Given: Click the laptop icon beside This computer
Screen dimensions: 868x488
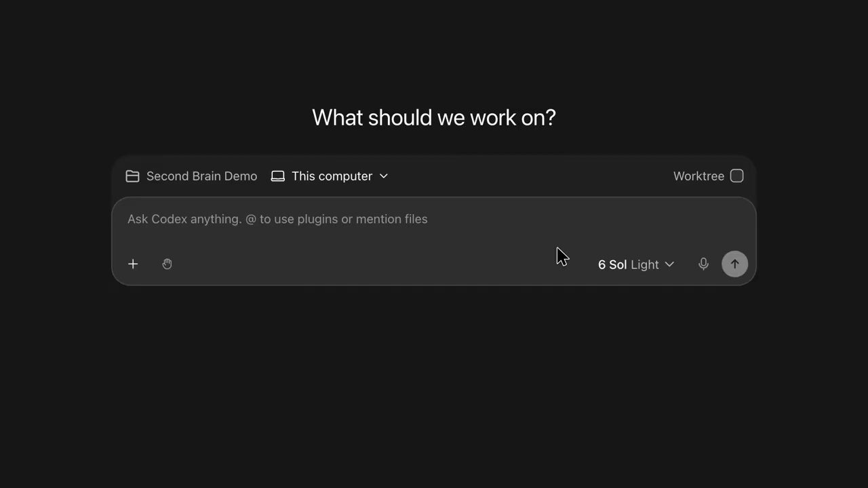Looking at the screenshot, I should click(277, 176).
